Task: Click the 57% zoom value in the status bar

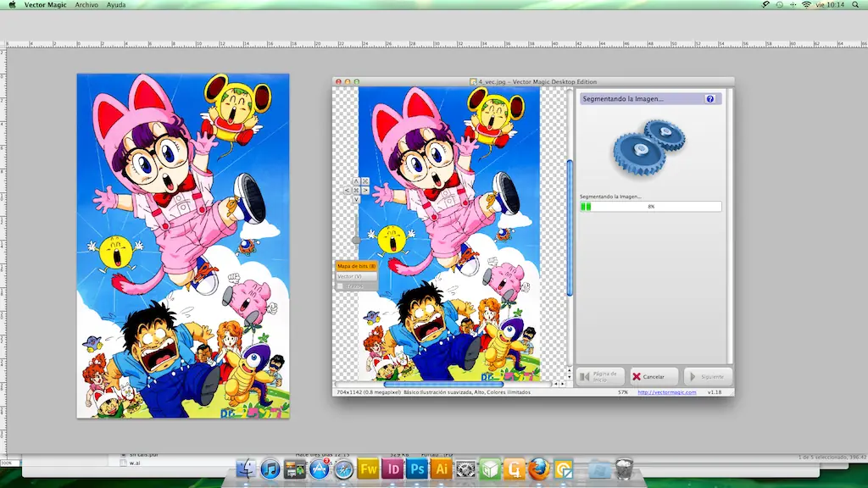Action: pyautogui.click(x=623, y=392)
